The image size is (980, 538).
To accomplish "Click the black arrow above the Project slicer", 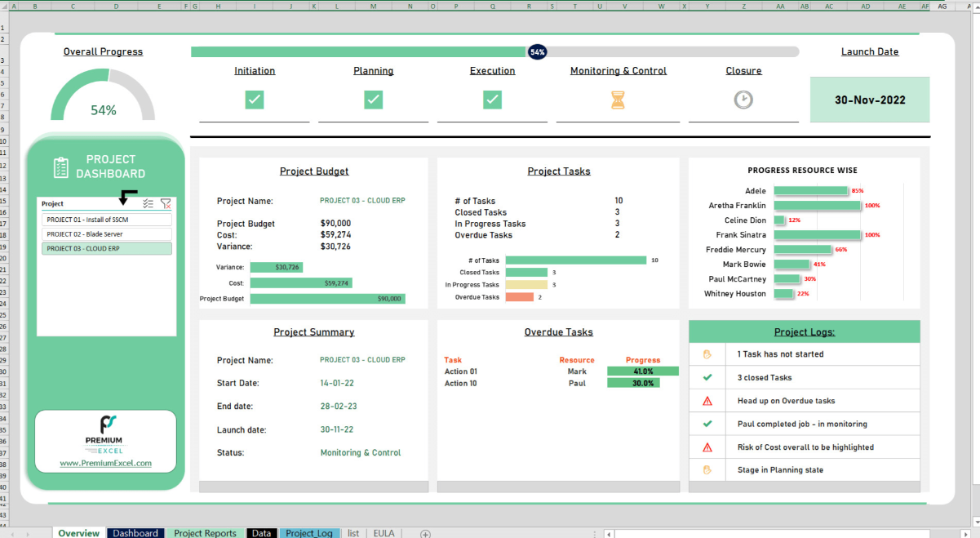I will click(126, 196).
